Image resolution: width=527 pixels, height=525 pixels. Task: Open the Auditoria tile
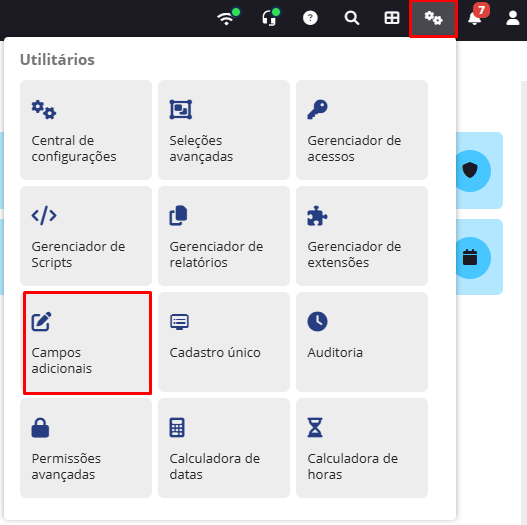[x=362, y=342]
